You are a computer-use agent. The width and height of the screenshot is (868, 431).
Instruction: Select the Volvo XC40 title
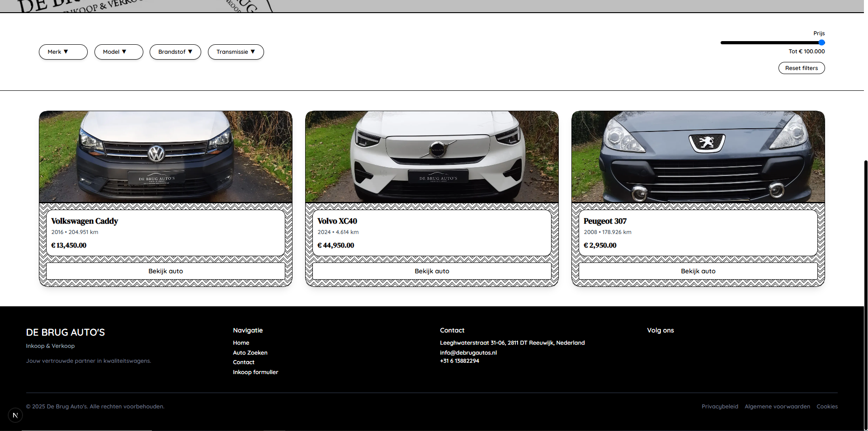(337, 221)
